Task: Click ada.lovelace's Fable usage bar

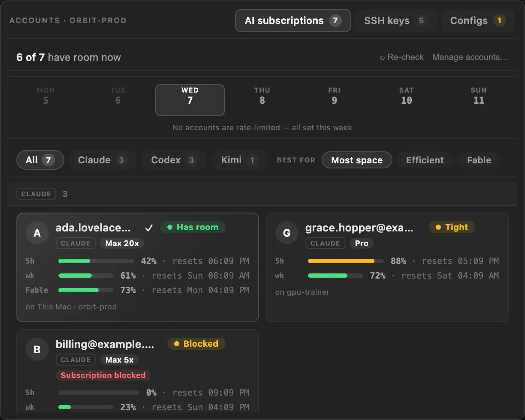Action: 86,290
